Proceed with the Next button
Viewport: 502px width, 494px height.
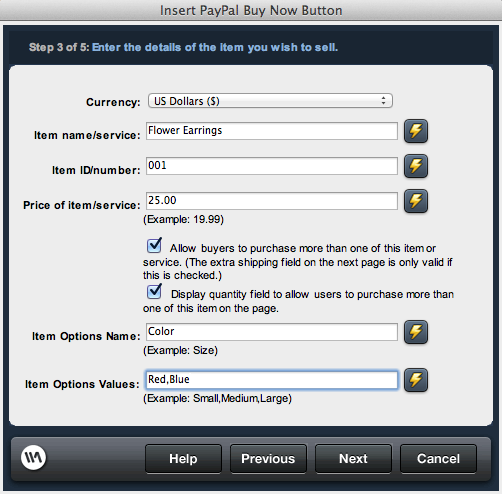pos(353,459)
